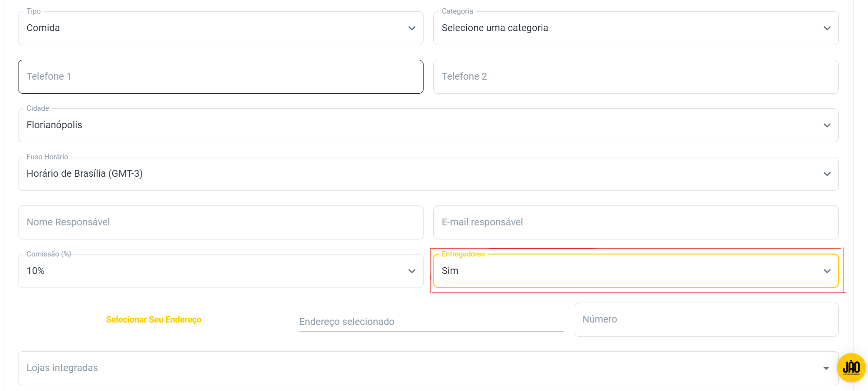
Task: Click into the Telefone 2 field
Action: [x=636, y=77]
